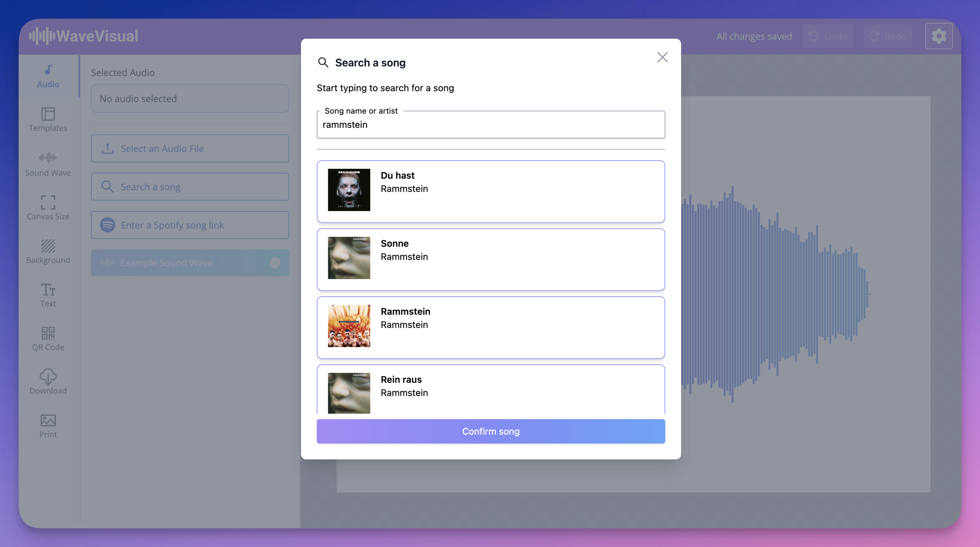Viewport: 980px width, 547px height.
Task: Open the Background settings panel
Action: tap(48, 251)
